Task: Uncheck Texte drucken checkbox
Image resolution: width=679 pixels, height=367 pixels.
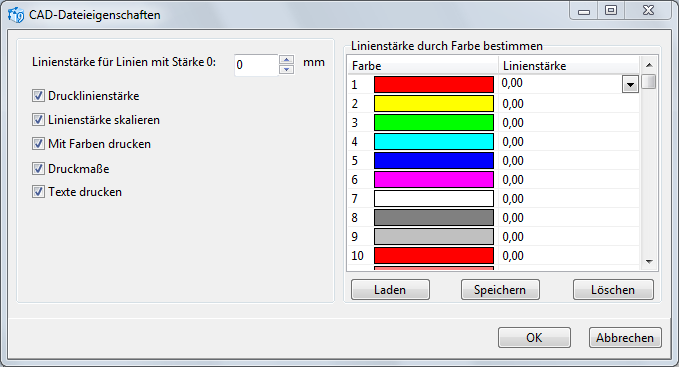Action: tap(38, 191)
